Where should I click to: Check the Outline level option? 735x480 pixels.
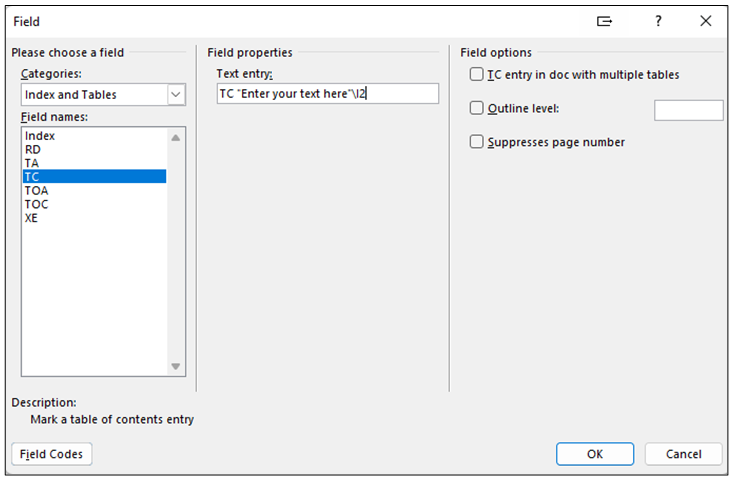(477, 108)
